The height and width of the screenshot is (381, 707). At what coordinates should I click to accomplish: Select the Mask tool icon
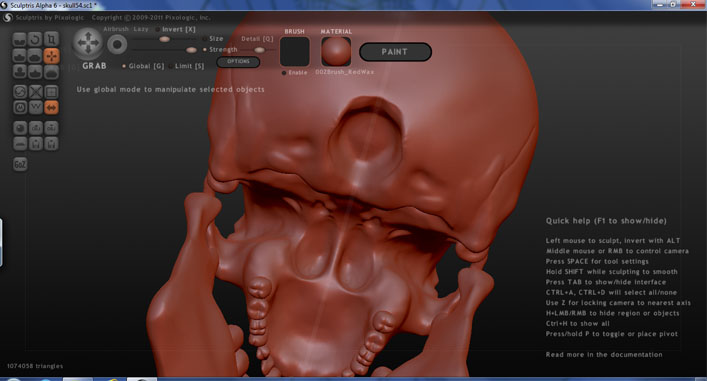19,107
